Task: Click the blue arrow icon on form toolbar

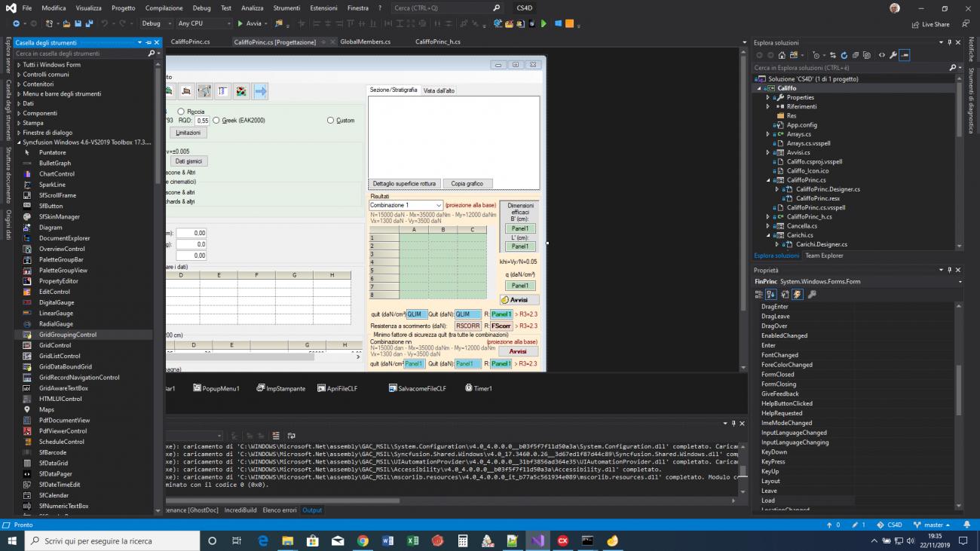Action: click(260, 91)
